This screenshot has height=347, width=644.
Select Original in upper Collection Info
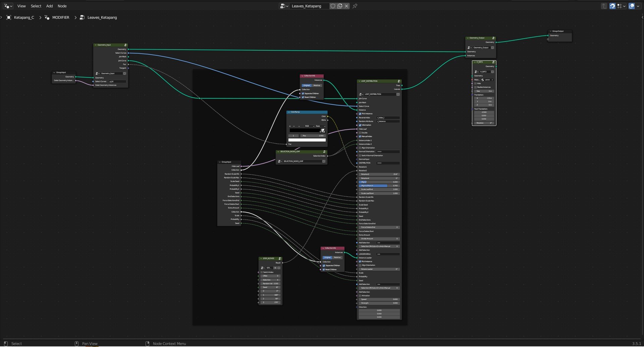tap(307, 85)
